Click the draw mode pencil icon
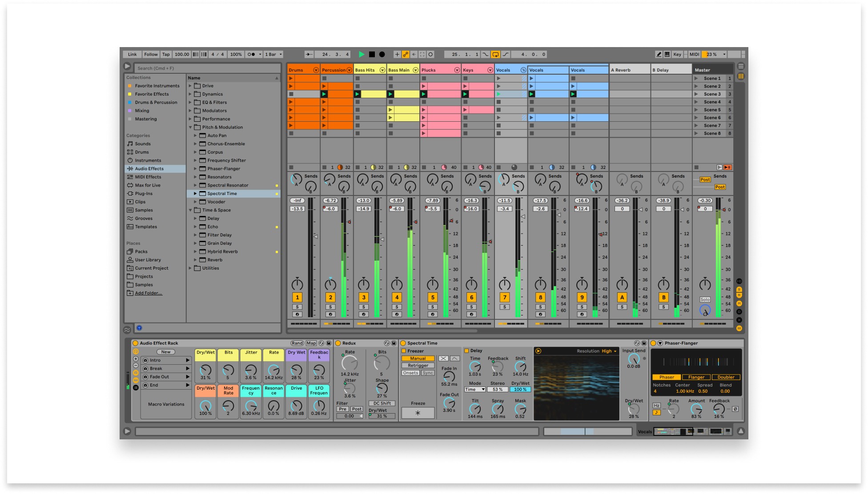Image resolution: width=868 pixels, height=494 pixels. (x=659, y=55)
